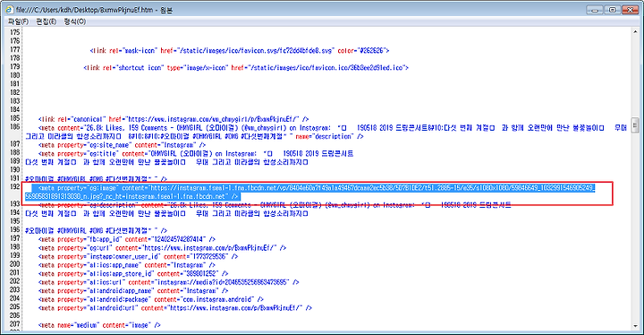Click line number 175 in the gutter

15,32
